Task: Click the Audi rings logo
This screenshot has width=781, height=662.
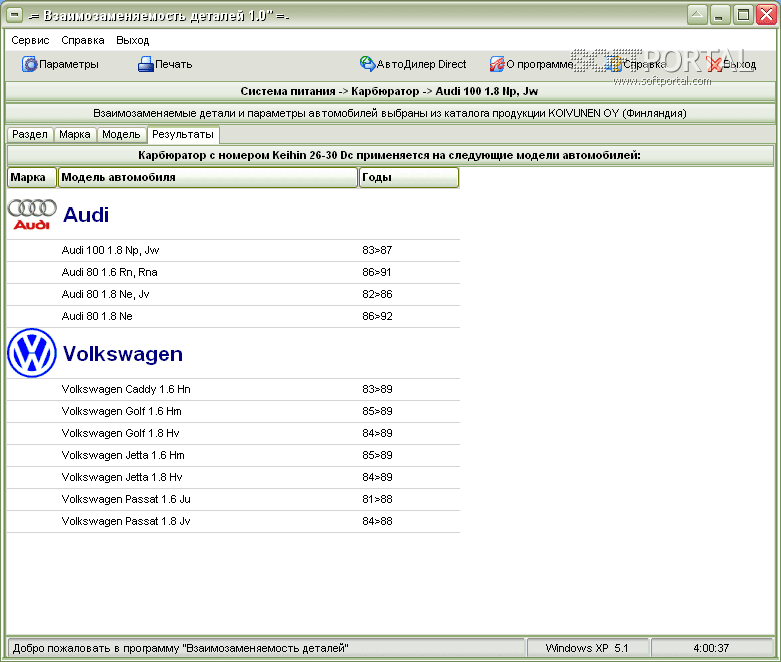Action: coord(32,214)
